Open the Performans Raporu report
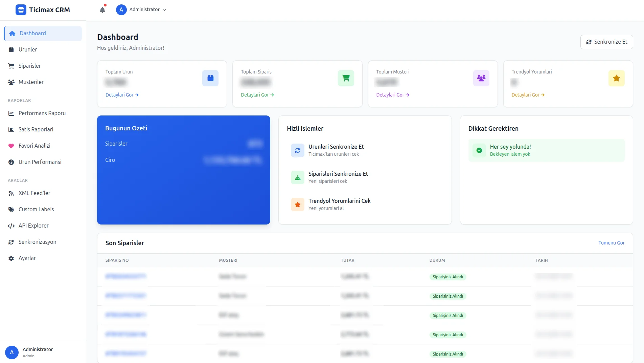644x363 pixels. (42, 113)
